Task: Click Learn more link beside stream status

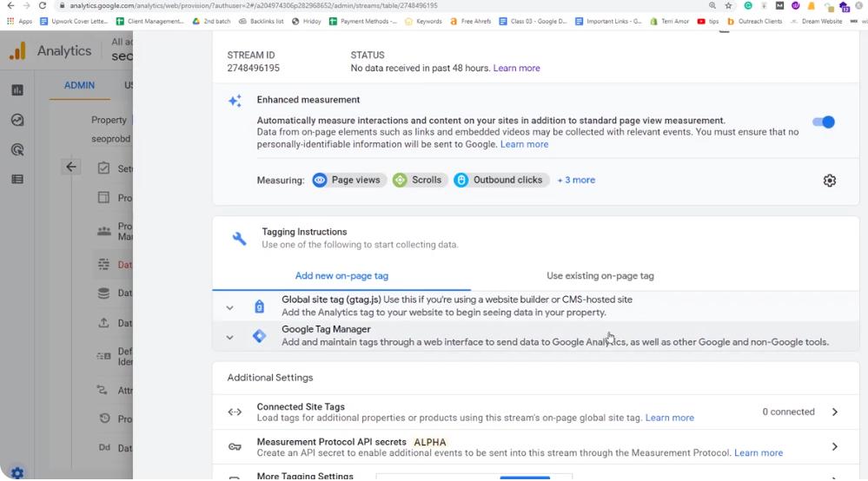Action: coord(516,69)
